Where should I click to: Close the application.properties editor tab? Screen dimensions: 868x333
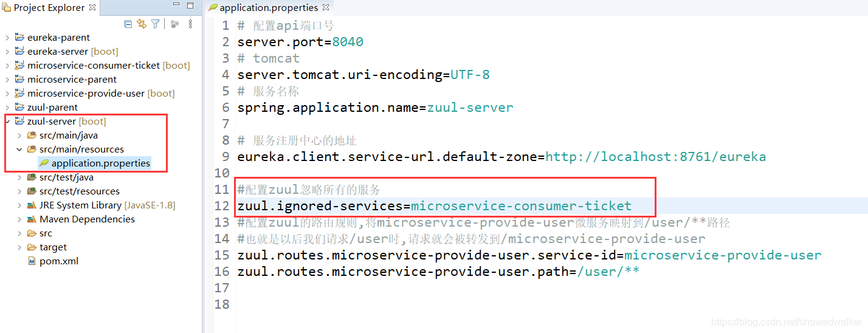pos(326,7)
